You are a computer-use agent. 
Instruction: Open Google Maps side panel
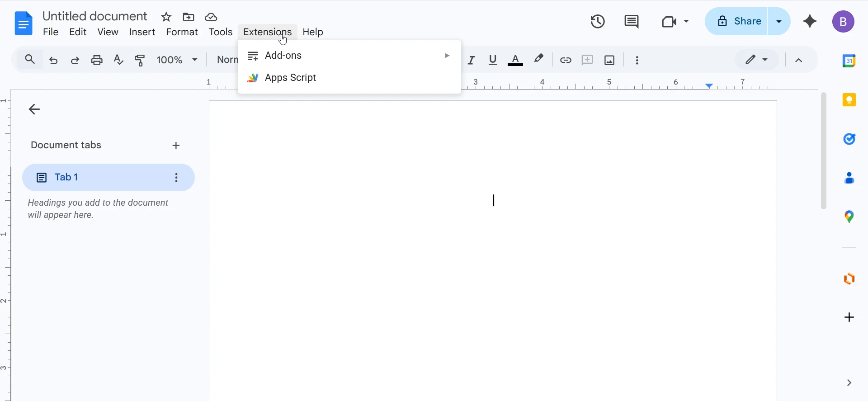point(849,217)
